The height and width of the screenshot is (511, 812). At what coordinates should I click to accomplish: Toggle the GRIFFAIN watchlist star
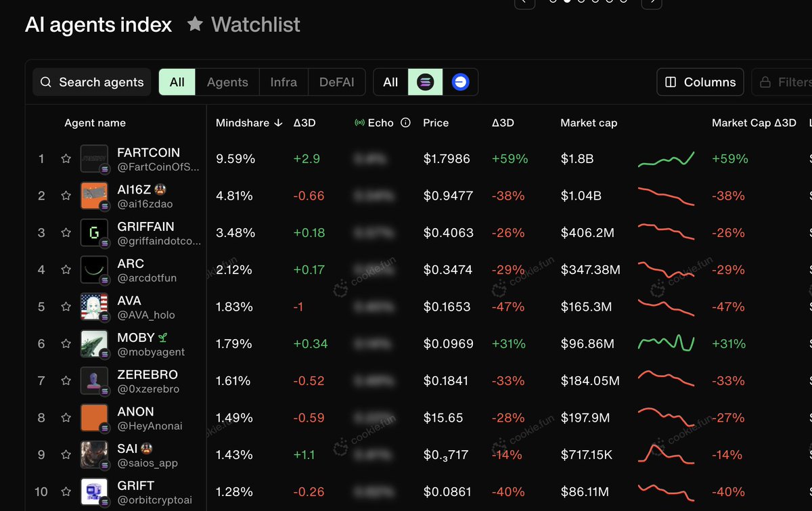66,233
